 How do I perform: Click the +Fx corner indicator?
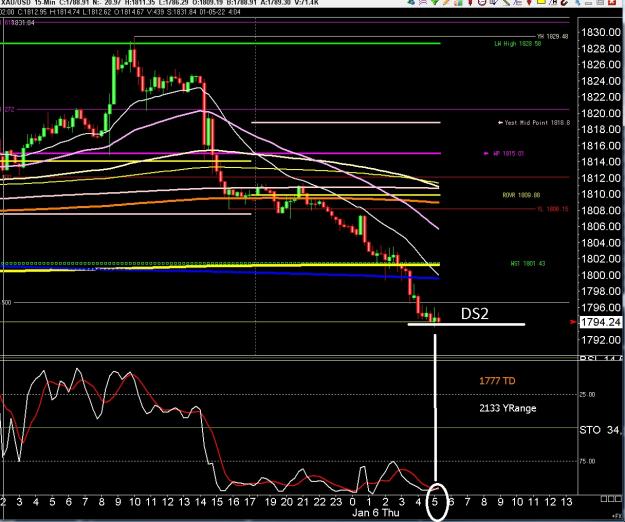tap(619, 516)
